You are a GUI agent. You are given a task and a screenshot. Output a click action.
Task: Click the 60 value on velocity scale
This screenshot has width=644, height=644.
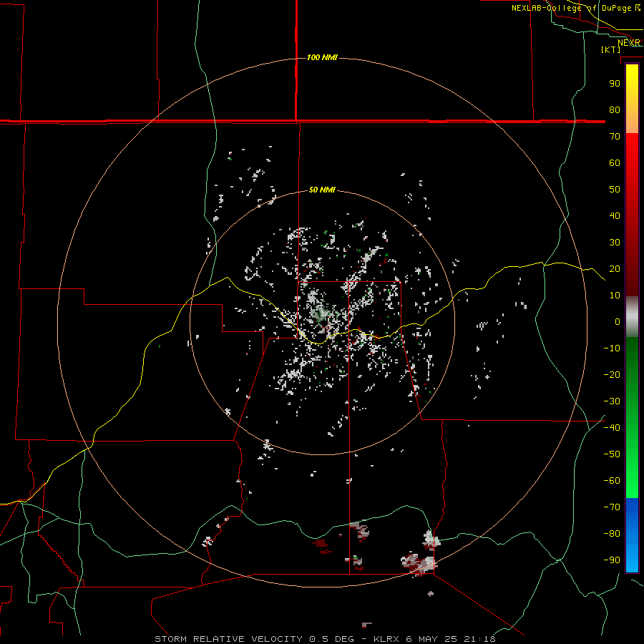pos(615,163)
